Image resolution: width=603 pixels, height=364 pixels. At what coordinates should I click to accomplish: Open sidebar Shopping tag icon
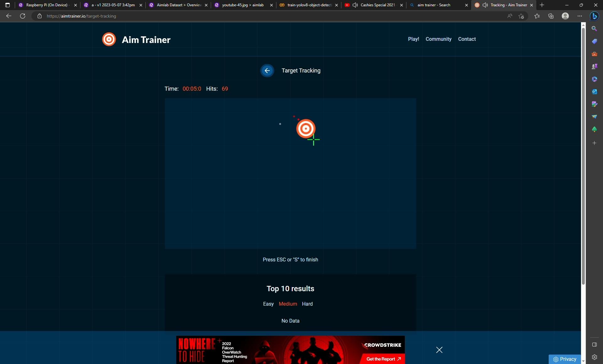(x=594, y=41)
